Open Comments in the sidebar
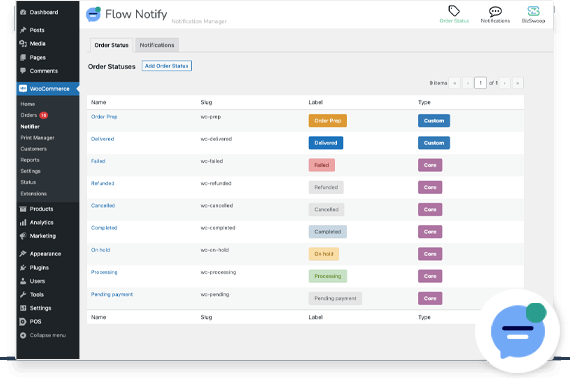570x378 pixels. point(44,71)
